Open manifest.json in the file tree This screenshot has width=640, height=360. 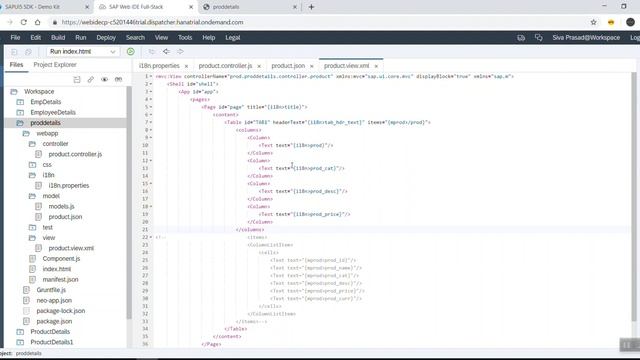point(60,280)
